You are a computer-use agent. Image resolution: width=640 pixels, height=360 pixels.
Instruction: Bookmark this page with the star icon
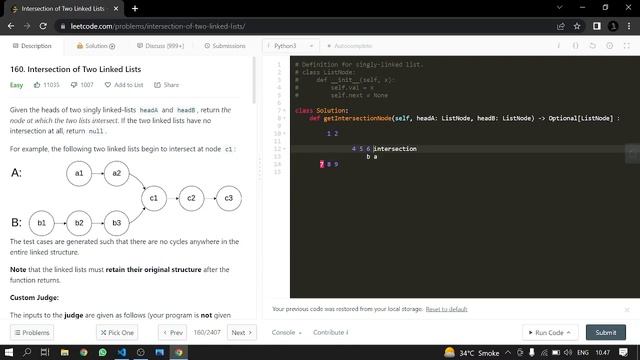577,26
